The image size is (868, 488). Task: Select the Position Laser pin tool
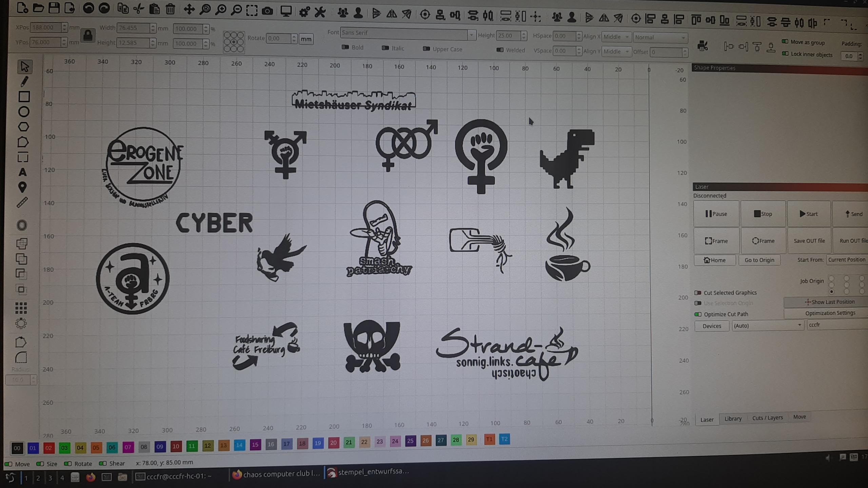[x=22, y=187]
